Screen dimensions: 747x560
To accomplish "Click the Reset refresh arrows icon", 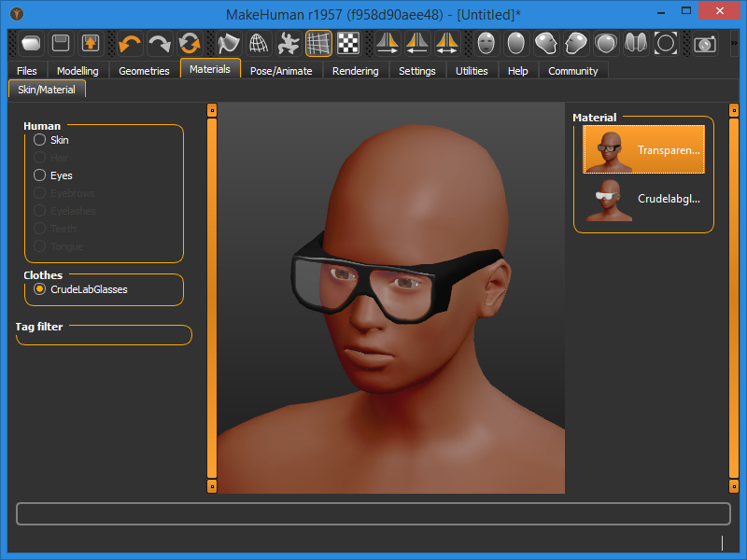I will click(x=190, y=44).
